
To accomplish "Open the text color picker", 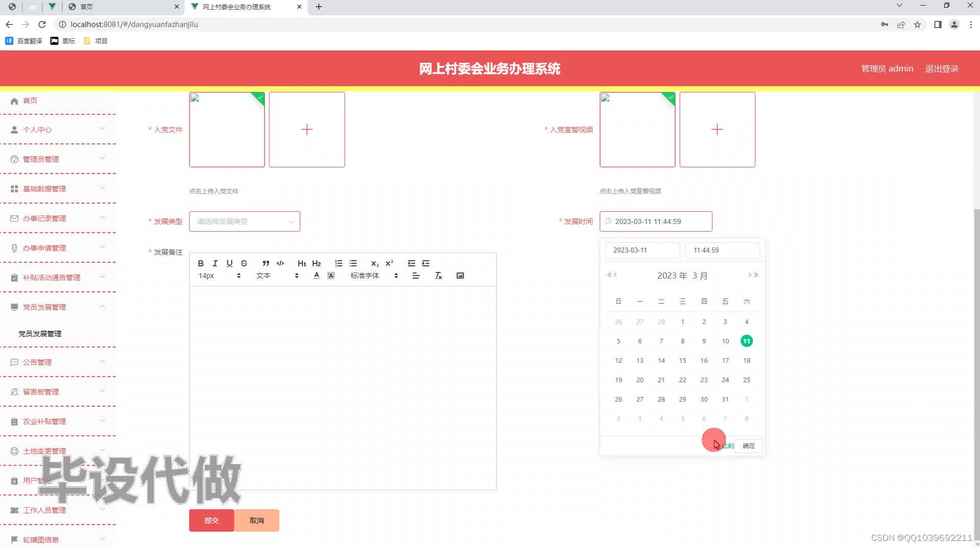I will tap(316, 276).
